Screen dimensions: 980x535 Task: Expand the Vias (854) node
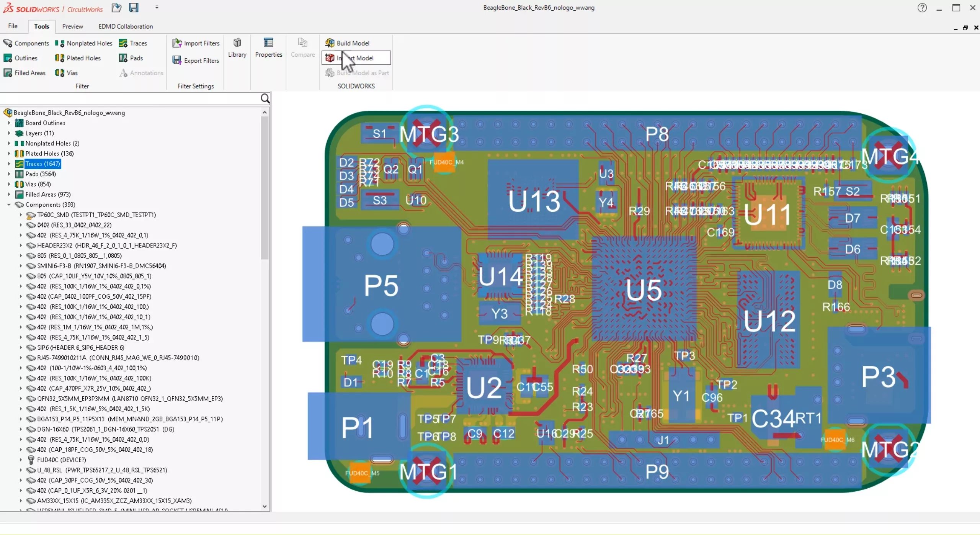pyautogui.click(x=9, y=184)
